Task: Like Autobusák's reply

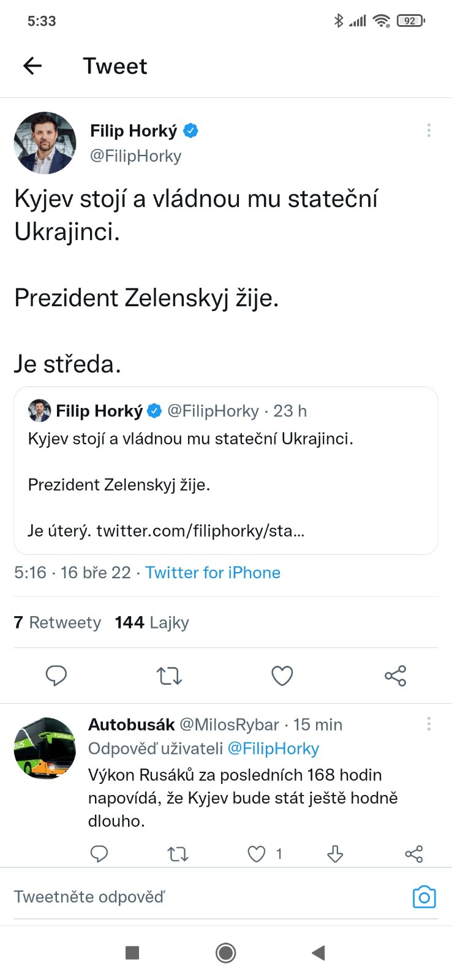Action: [x=257, y=854]
